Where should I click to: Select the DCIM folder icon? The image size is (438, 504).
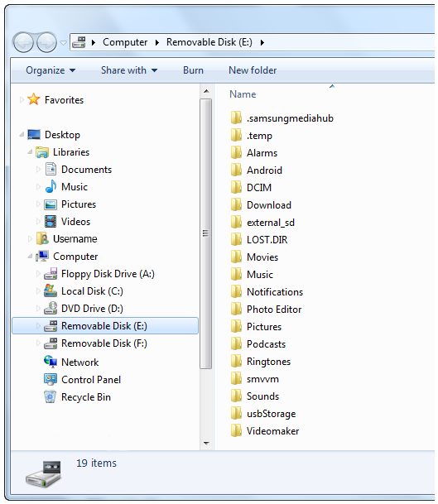pyautogui.click(x=236, y=187)
